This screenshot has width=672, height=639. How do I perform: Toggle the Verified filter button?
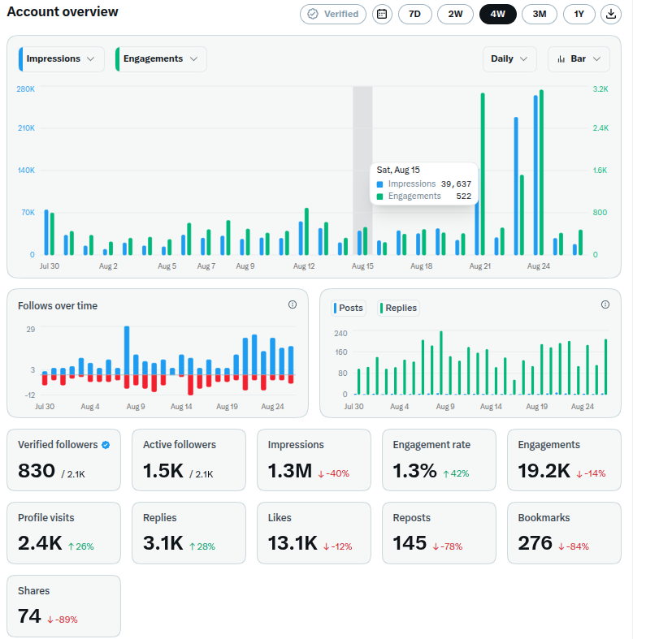click(x=333, y=14)
